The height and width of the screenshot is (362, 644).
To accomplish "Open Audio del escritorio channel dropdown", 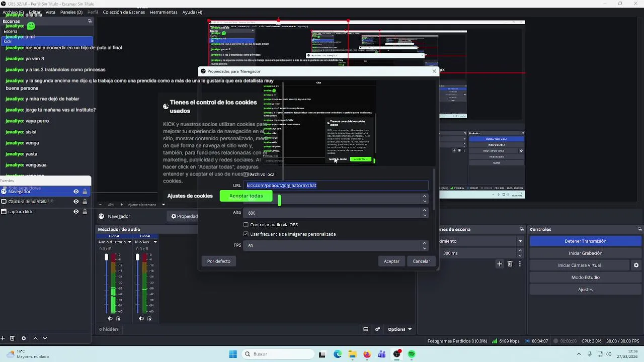I will [x=129, y=242].
